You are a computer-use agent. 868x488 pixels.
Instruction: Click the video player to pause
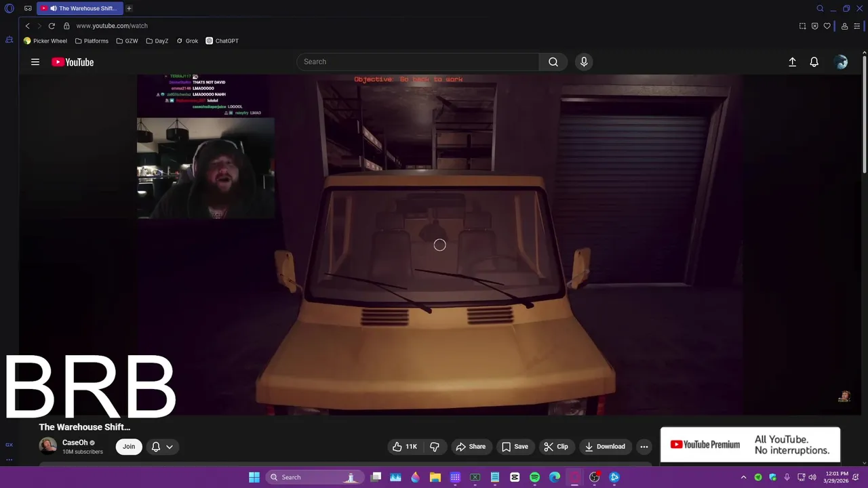point(439,245)
